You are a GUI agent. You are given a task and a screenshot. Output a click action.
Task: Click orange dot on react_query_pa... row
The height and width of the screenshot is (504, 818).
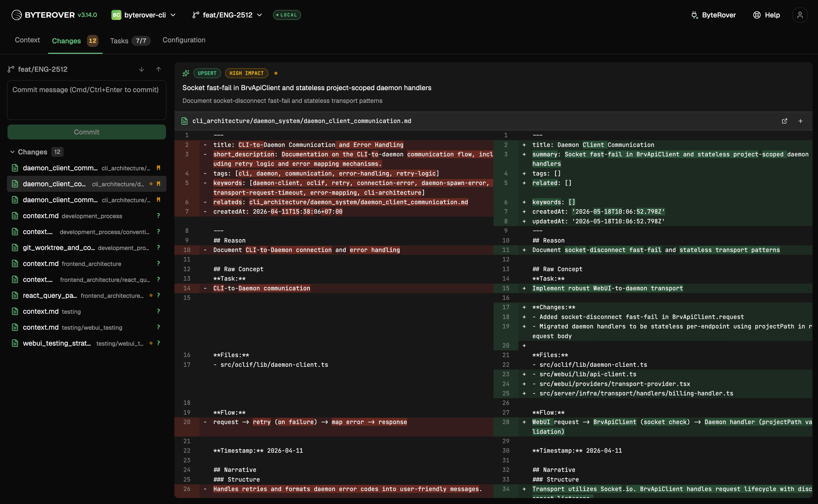(x=151, y=296)
